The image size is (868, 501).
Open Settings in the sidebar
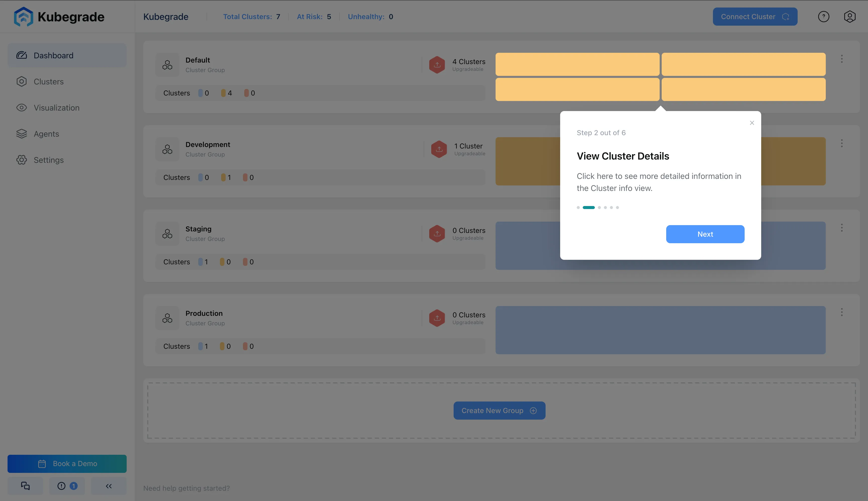coord(67,160)
